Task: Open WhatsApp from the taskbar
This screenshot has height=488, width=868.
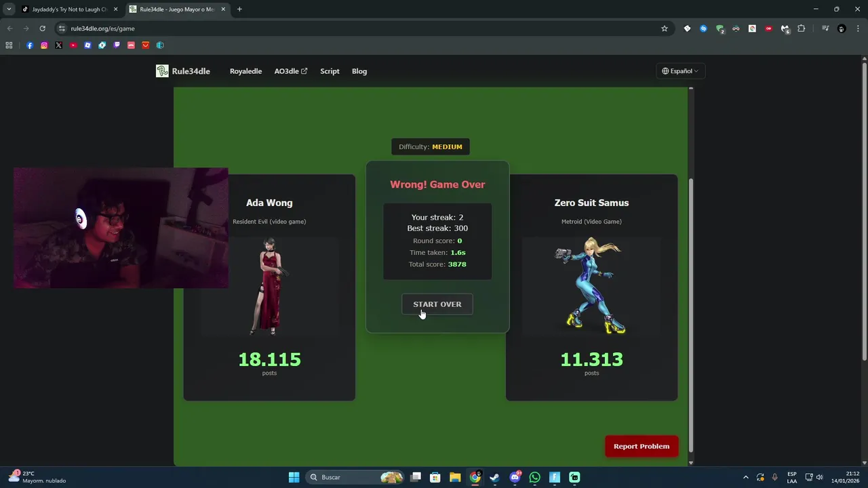Action: click(534, 477)
